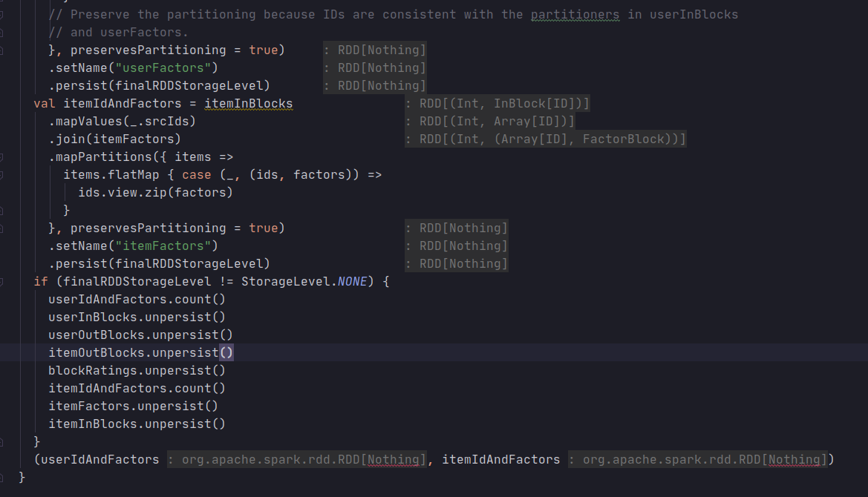The width and height of the screenshot is (868, 497).
Task: Click the highlighted parentheses after itemOutBlocks.unpersist
Action: pos(226,352)
